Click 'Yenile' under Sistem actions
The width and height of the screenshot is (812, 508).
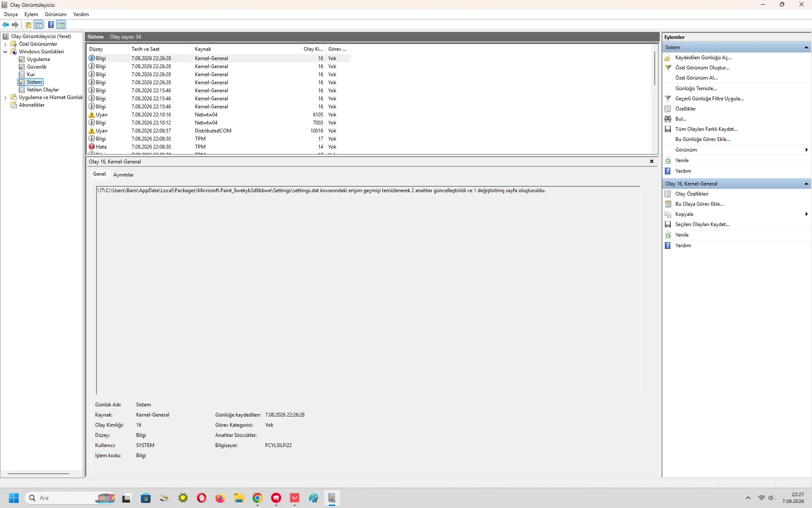pyautogui.click(x=682, y=160)
